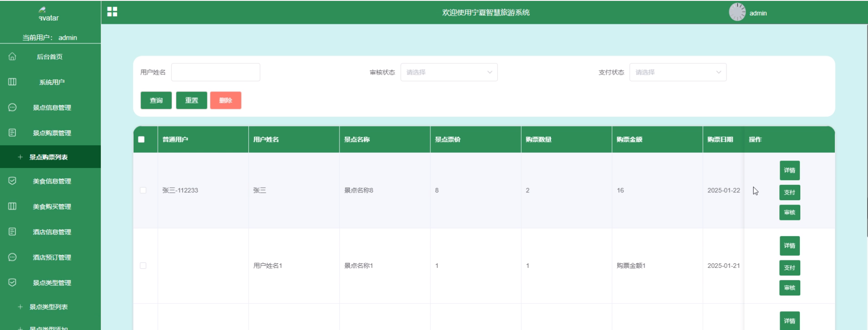
Task: Click the icon beside 美食购买管理
Action: point(12,206)
